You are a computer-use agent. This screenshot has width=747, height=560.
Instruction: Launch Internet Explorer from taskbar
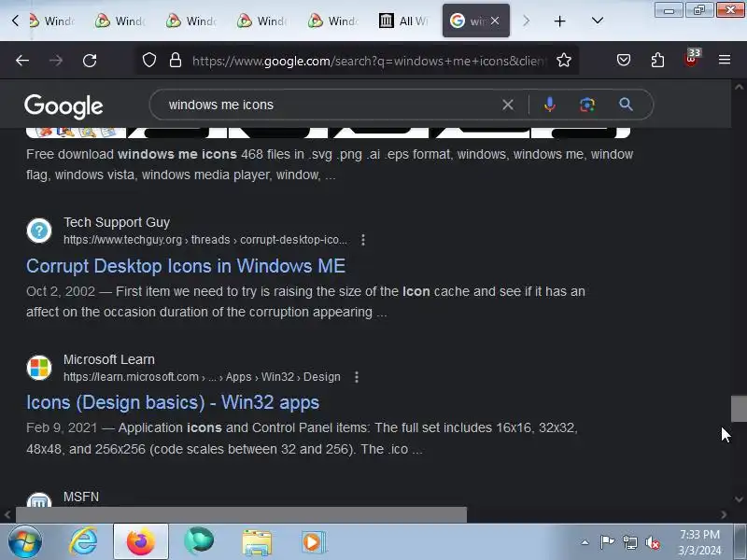[x=83, y=541]
